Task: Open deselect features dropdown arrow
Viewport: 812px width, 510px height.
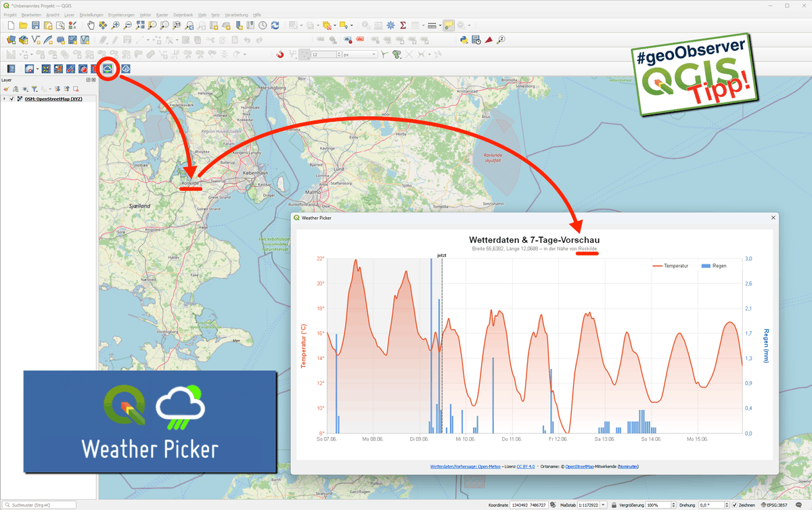Action: tap(335, 25)
